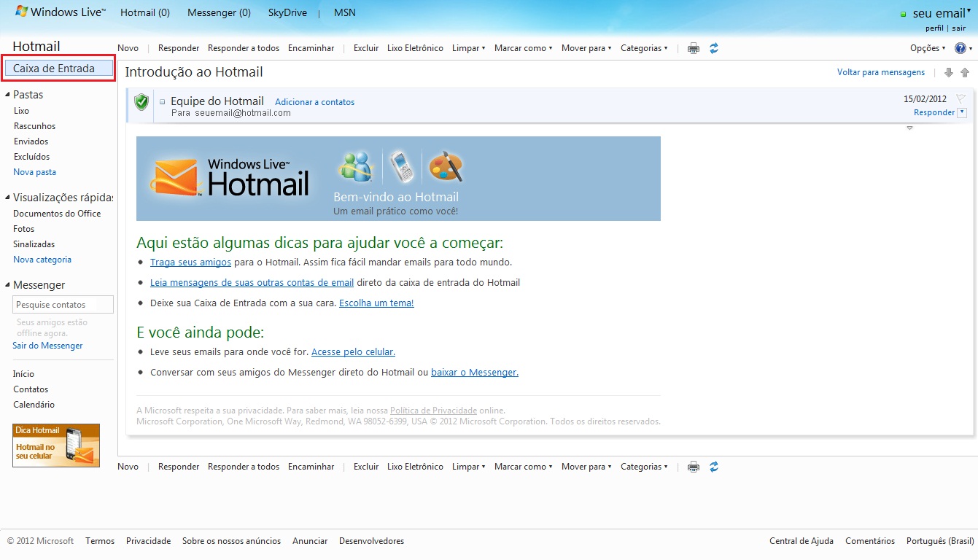Open Documentos do Office quick view
978x560 pixels.
(x=57, y=214)
